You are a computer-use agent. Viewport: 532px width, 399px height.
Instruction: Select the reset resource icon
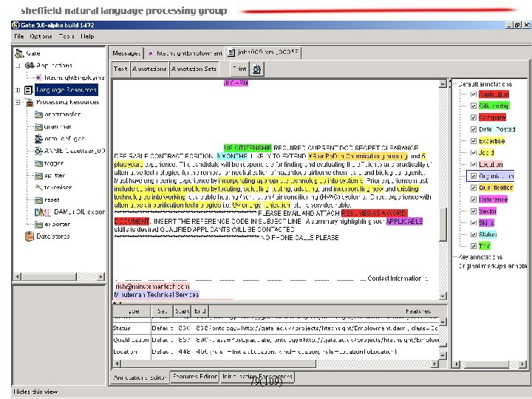pos(38,200)
